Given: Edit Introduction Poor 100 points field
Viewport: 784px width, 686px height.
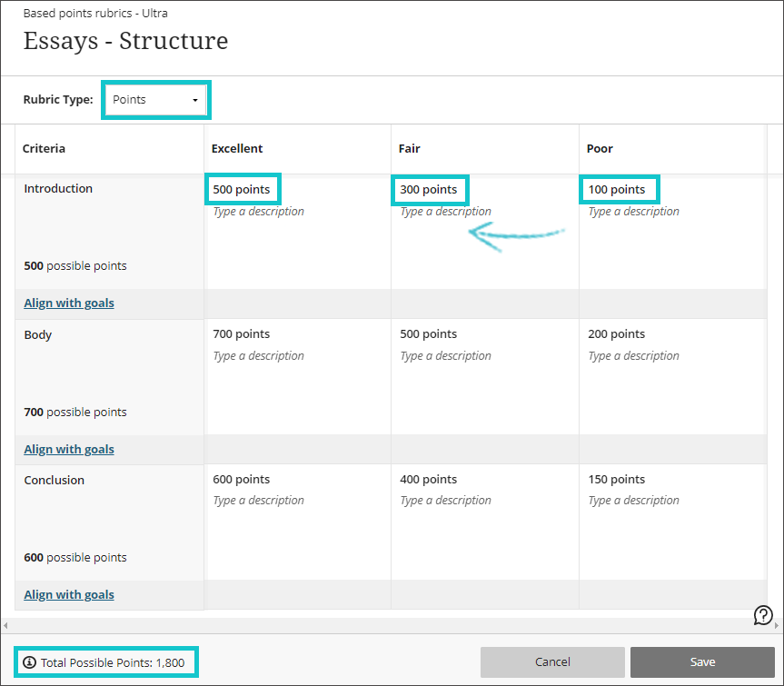Looking at the screenshot, I should click(618, 189).
